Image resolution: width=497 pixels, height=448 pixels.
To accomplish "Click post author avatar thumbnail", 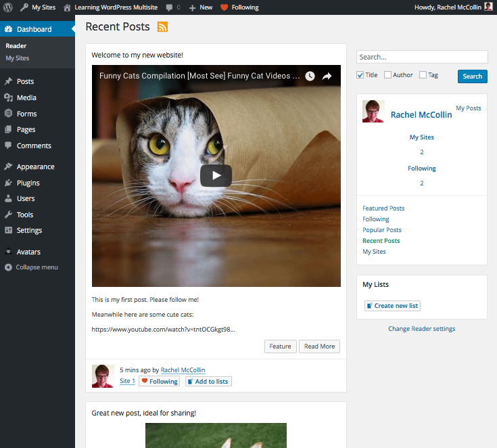I will tap(103, 376).
